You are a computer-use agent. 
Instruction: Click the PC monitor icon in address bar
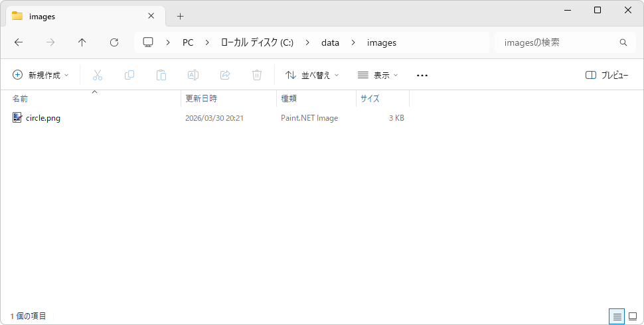pyautogui.click(x=148, y=42)
